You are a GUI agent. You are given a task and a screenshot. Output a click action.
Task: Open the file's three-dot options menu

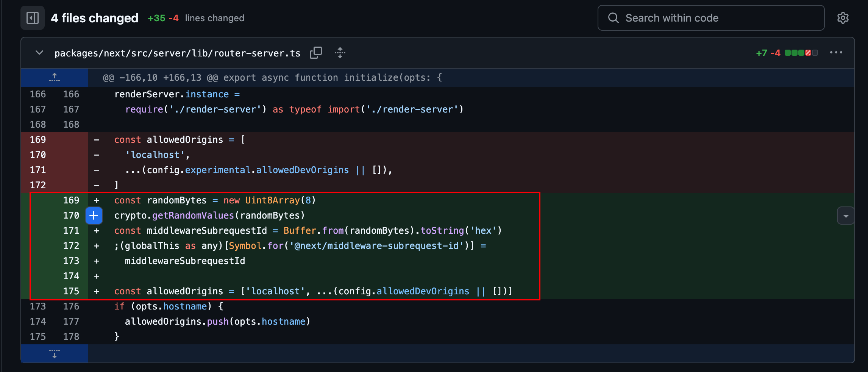pyautogui.click(x=836, y=53)
